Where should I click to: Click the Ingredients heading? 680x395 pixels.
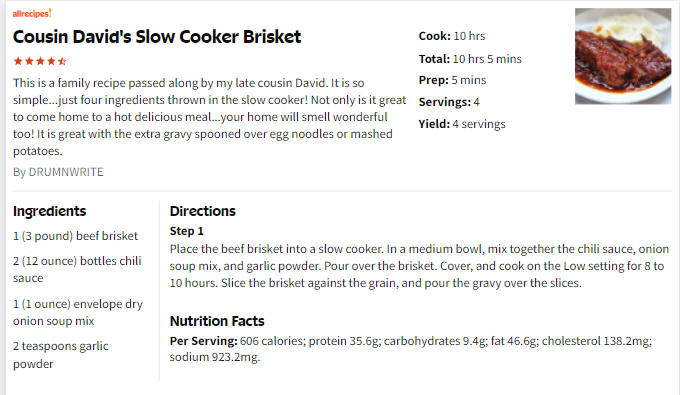tap(49, 211)
